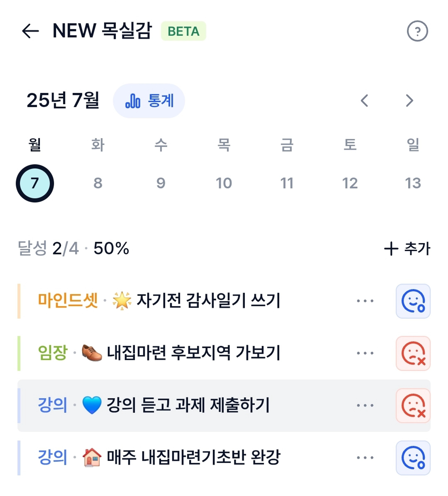Open the 강의 듣고 과제 제출하기 goal row
448x496 pixels.
(224, 405)
